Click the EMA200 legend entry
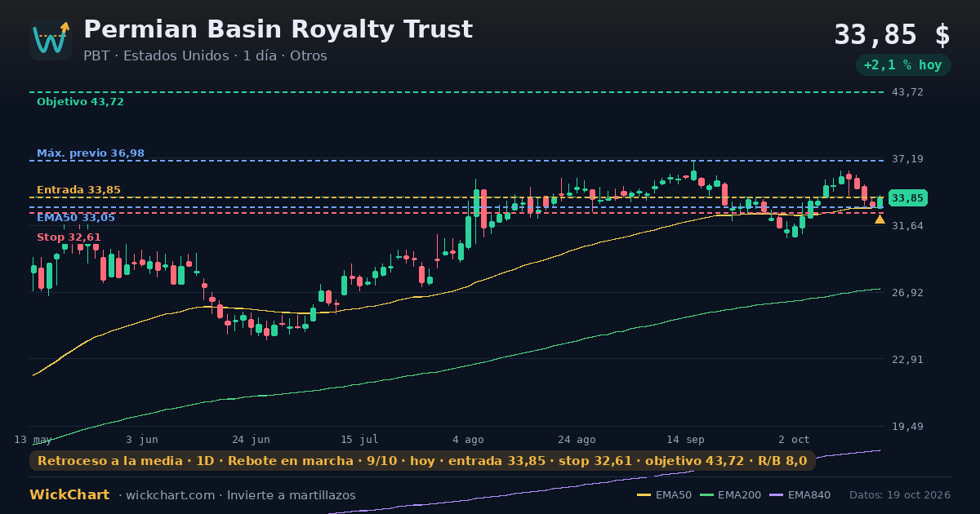Viewport: 980px width, 514px height. pos(731,495)
